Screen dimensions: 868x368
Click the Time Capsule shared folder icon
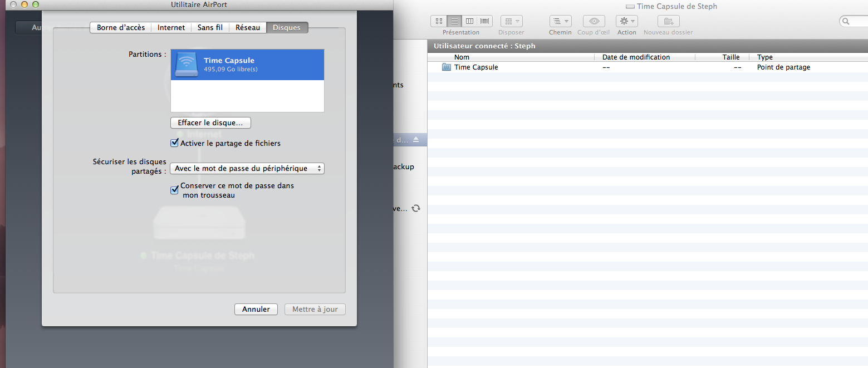pyautogui.click(x=446, y=67)
